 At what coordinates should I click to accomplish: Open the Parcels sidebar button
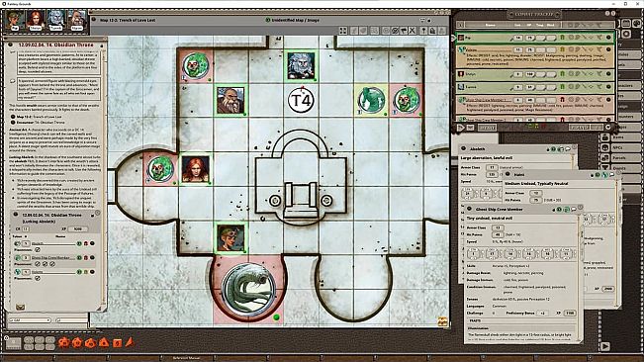coord(620,157)
